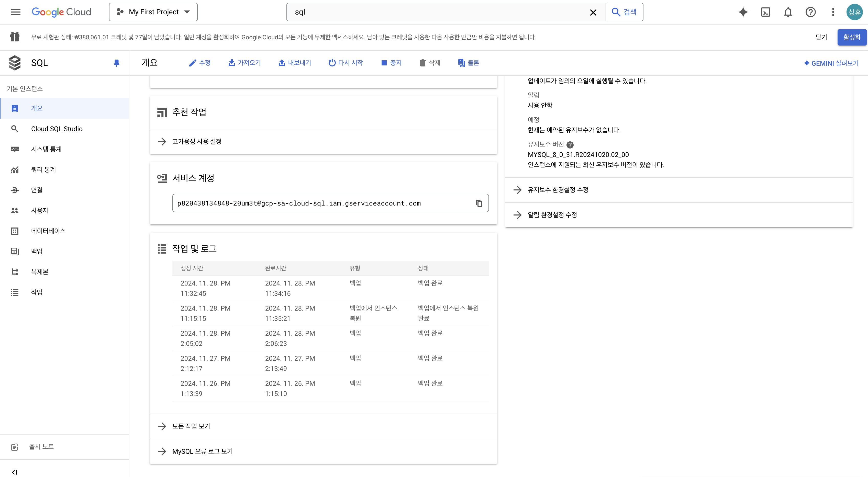The height and width of the screenshot is (477, 868).
Task: Dismiss banner with 닫기 button
Action: click(821, 37)
